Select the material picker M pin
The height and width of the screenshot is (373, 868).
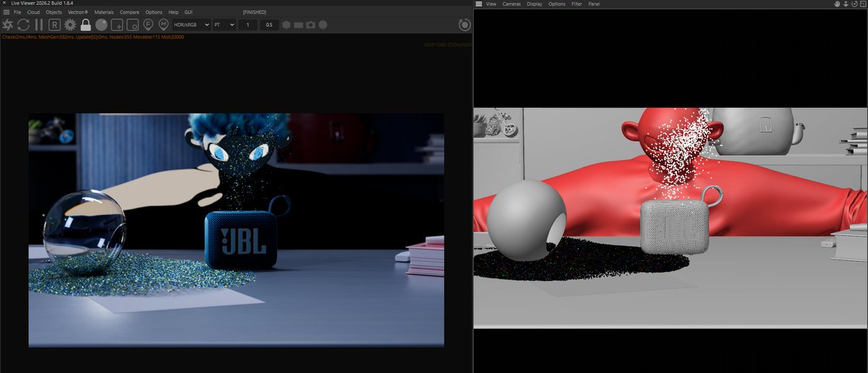163,25
